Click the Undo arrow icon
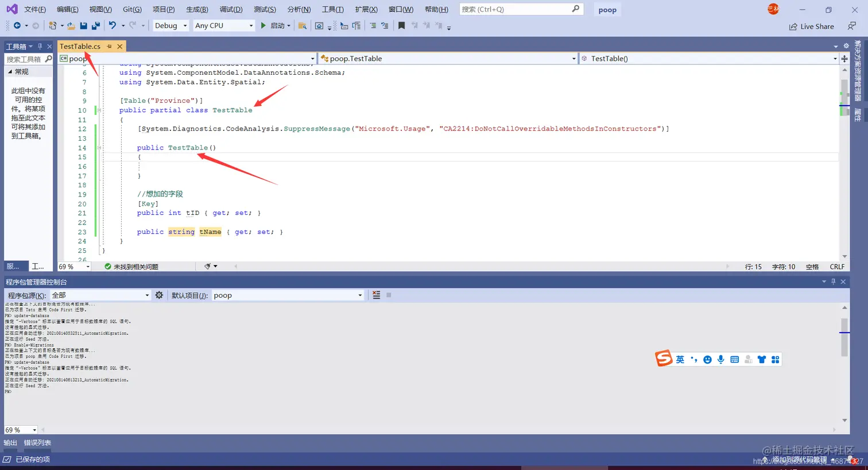 [x=113, y=25]
